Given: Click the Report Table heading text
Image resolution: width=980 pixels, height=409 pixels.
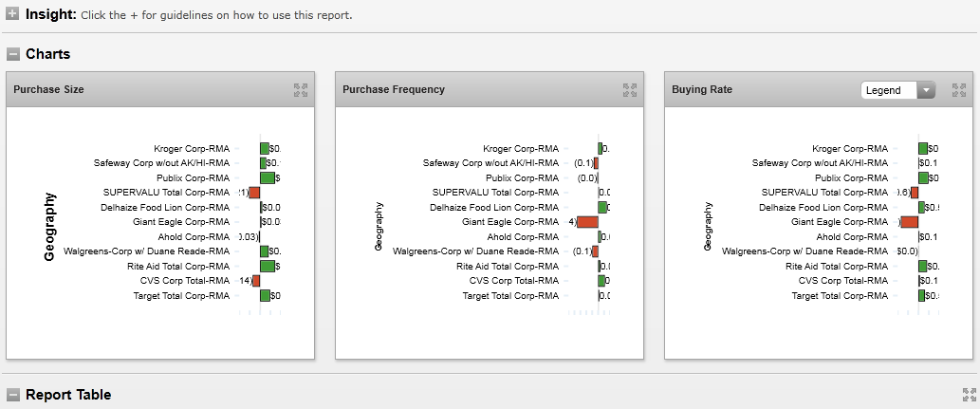Looking at the screenshot, I should (x=68, y=395).
